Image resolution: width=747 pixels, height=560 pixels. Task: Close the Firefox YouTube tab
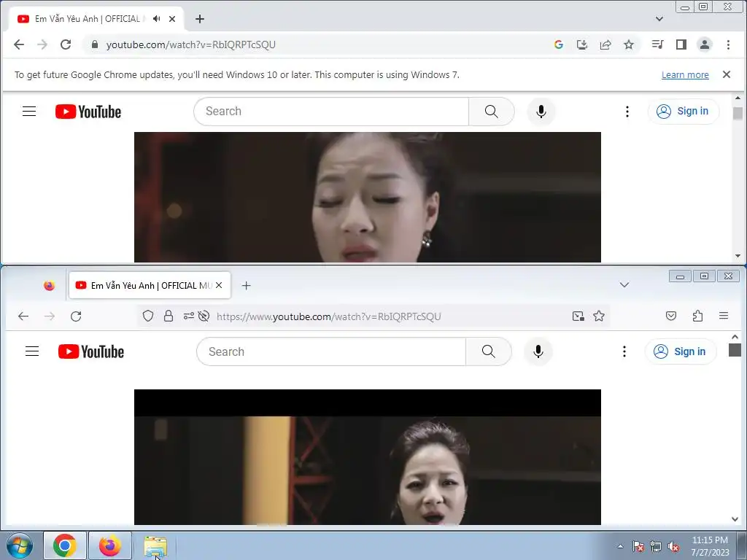[x=219, y=285]
